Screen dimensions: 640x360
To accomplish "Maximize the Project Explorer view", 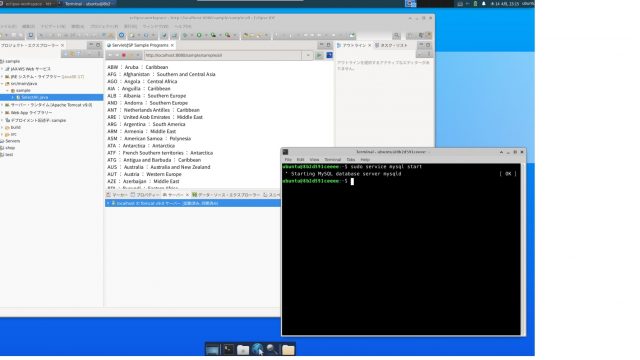I will (x=98, y=45).
